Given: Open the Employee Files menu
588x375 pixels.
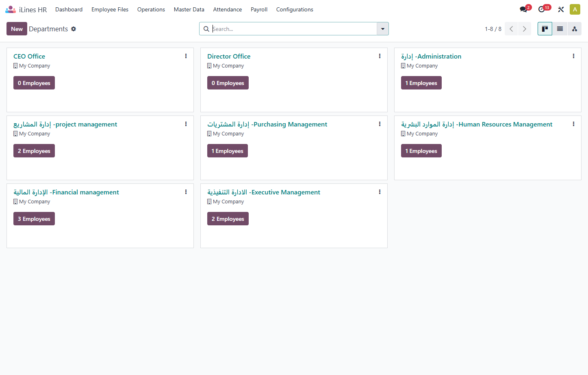Looking at the screenshot, I should pos(110,9).
